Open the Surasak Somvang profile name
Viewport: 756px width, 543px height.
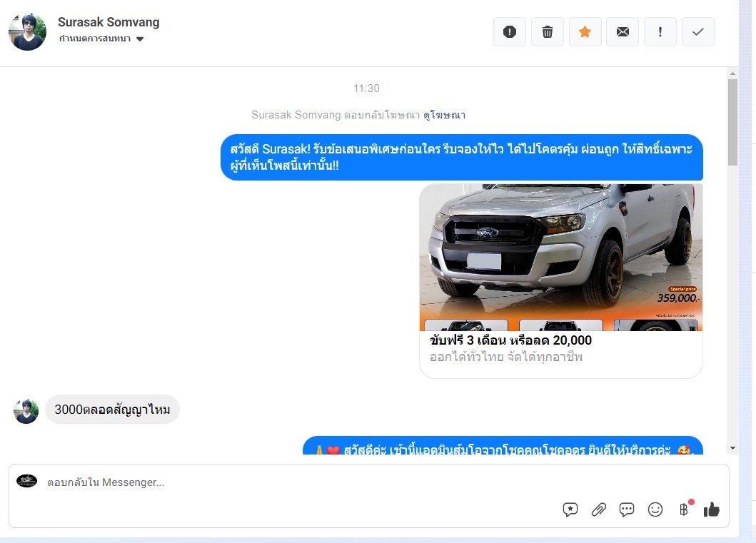click(109, 22)
